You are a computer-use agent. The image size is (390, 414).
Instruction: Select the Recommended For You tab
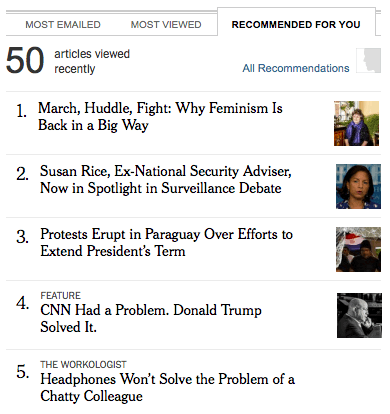296,25
